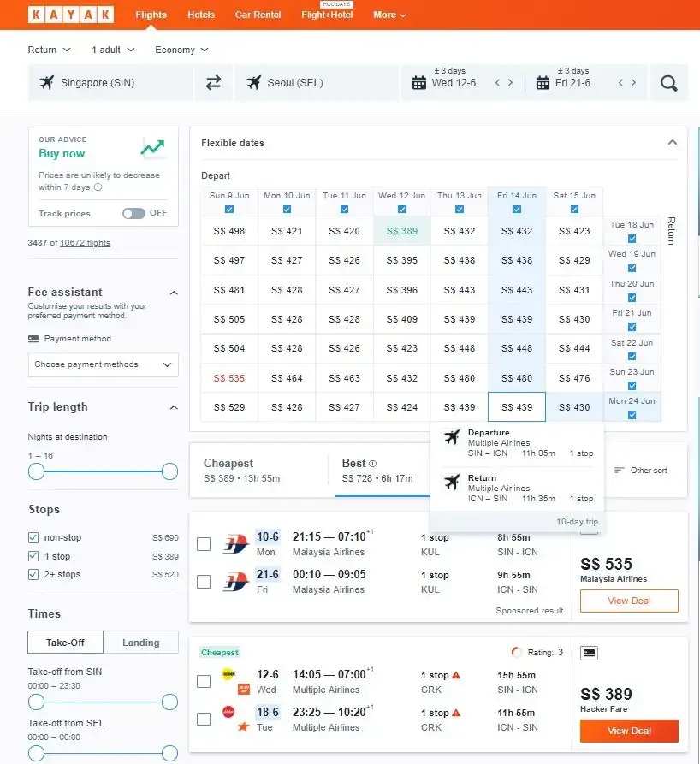Open the return date calendar icon
Image resolution: width=700 pixels, height=764 pixels.
(543, 83)
